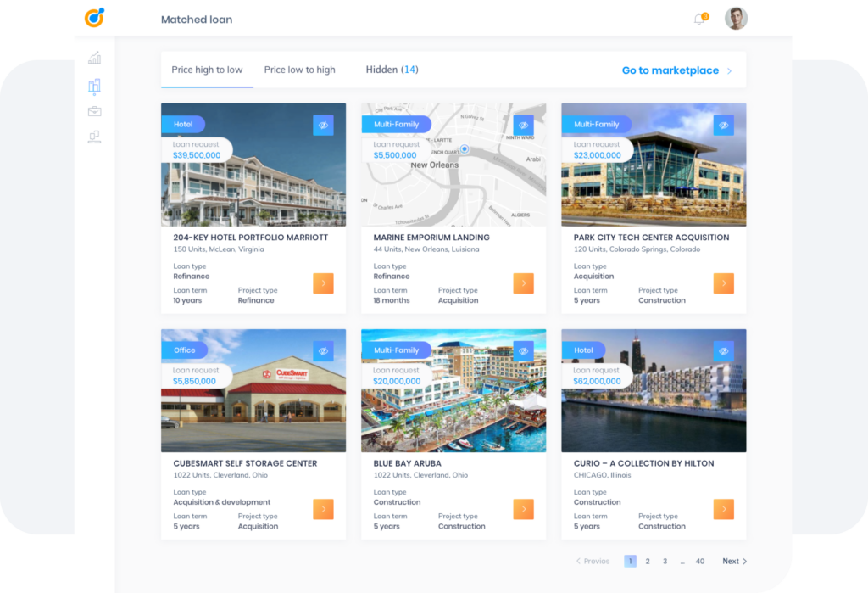Open details arrow for Blue Bay Aruba
This screenshot has height=593, width=868.
coord(523,509)
